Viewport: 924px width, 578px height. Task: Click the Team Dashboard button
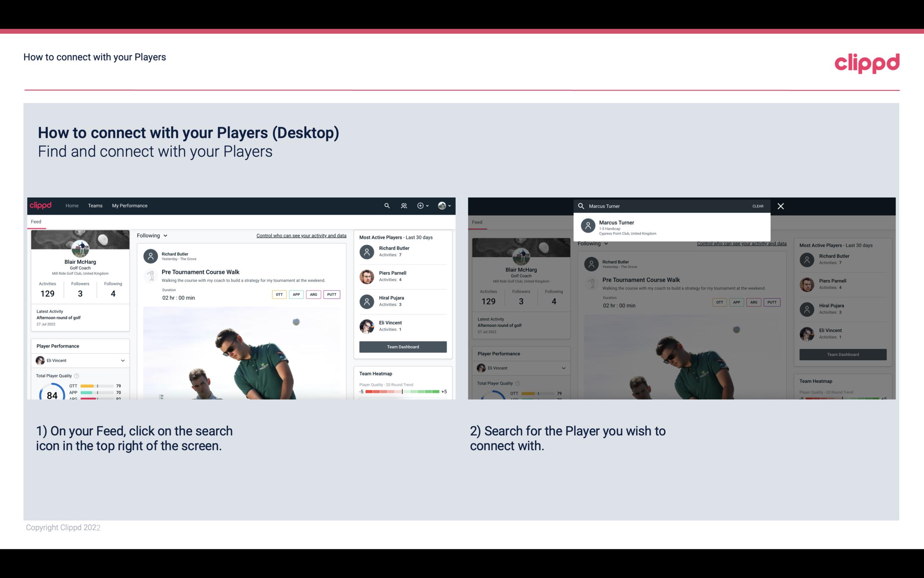[402, 346]
